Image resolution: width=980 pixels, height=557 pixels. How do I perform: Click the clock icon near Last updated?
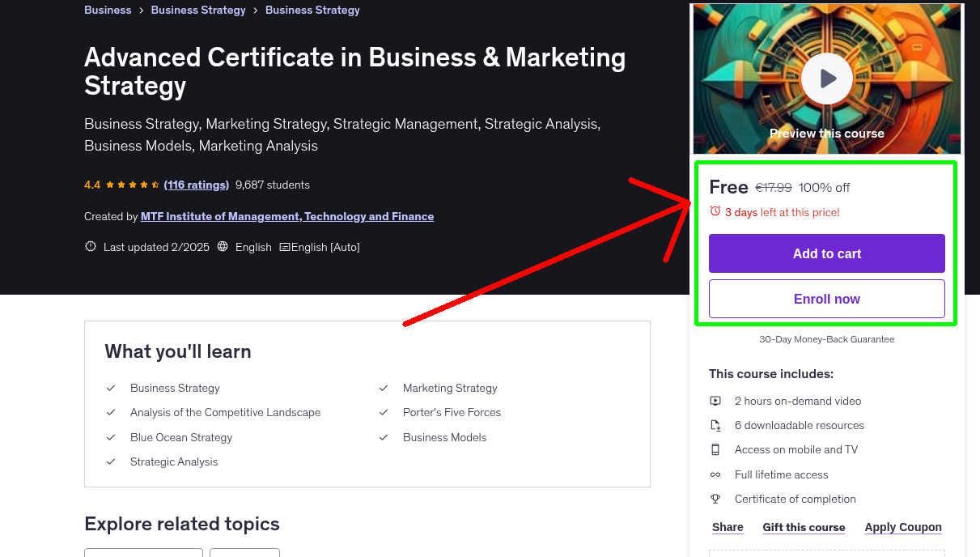[x=90, y=247]
